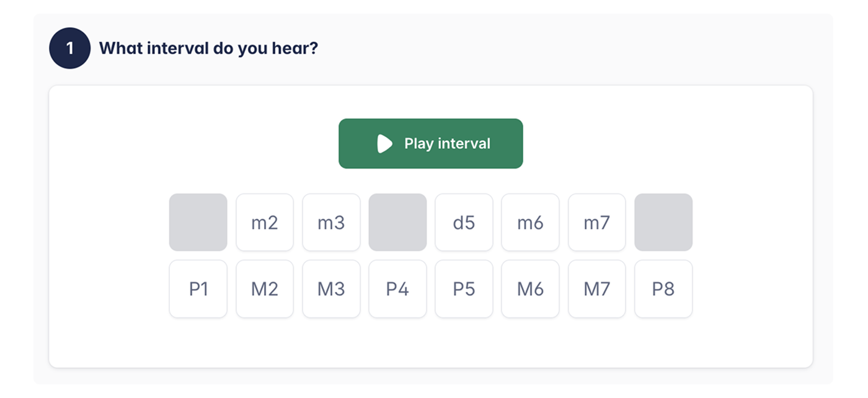The width and height of the screenshot is (868, 398).
Task: Choose the M6 major sixth key
Action: pos(530,289)
